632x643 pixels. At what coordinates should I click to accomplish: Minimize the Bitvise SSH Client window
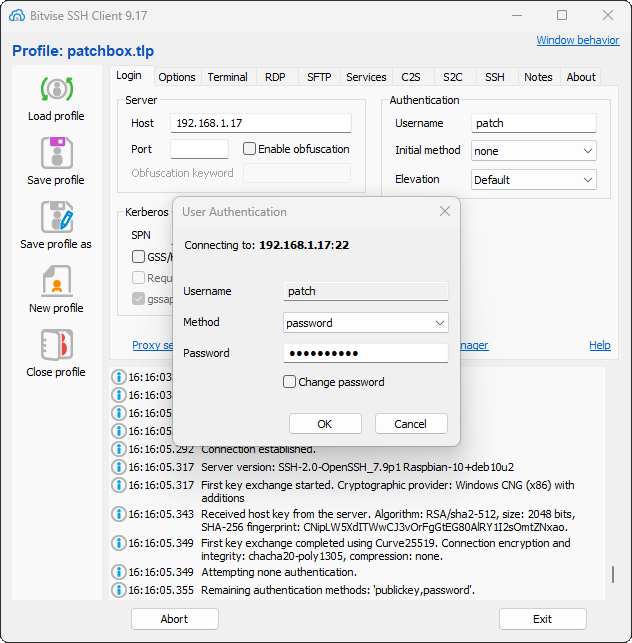click(x=517, y=16)
